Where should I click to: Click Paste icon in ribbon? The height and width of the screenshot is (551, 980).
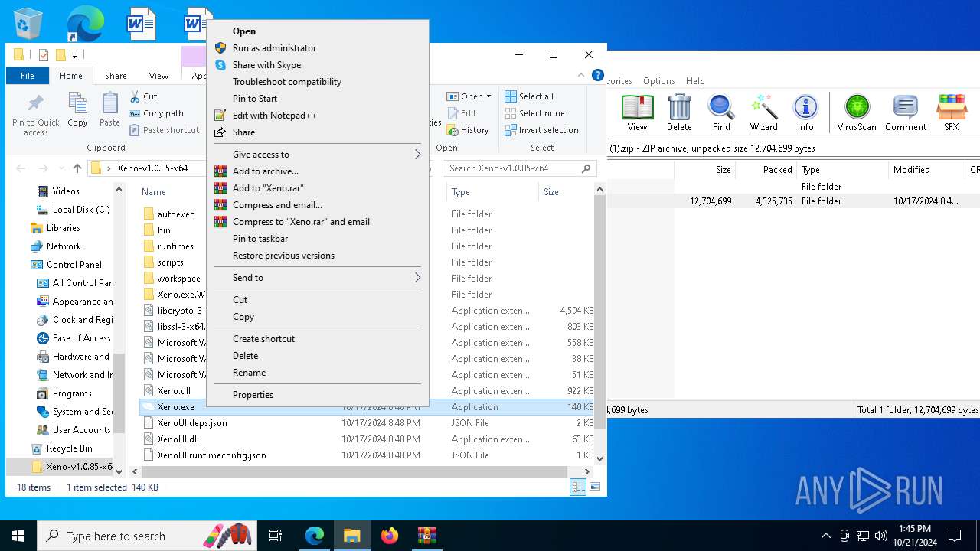click(x=109, y=109)
